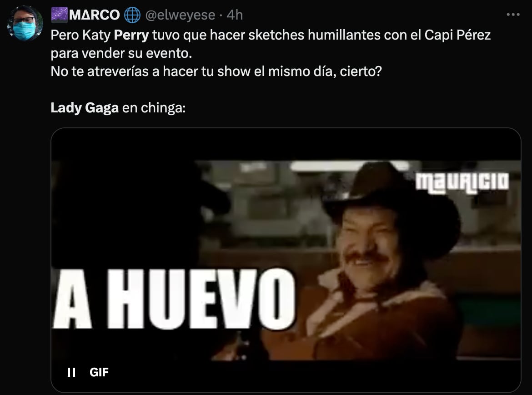Click the bold Lady Gaga keyword
The image size is (532, 395).
pyautogui.click(x=85, y=108)
